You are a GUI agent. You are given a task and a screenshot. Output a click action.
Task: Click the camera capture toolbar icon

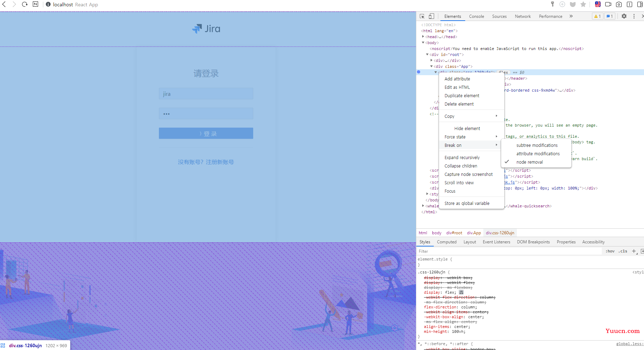click(619, 4)
